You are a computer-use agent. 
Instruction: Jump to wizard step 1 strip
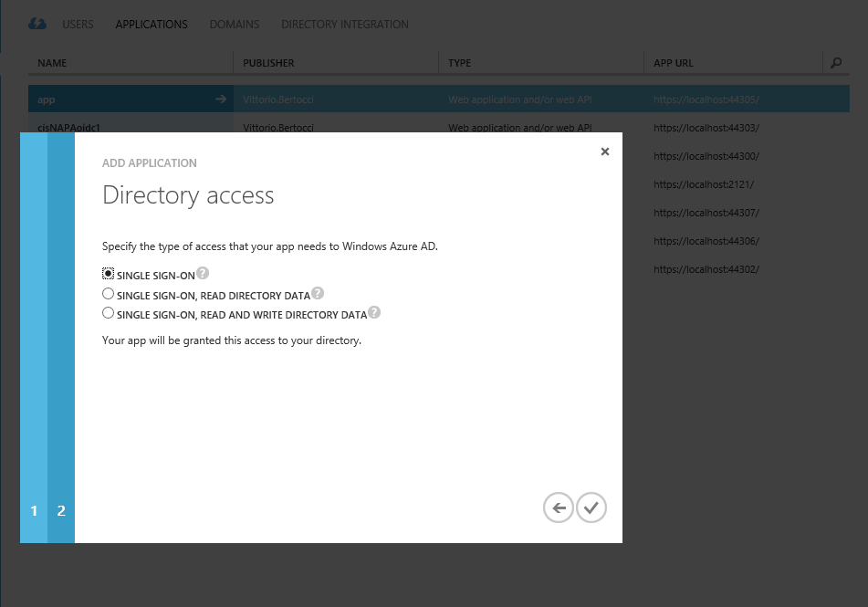pyautogui.click(x=34, y=338)
